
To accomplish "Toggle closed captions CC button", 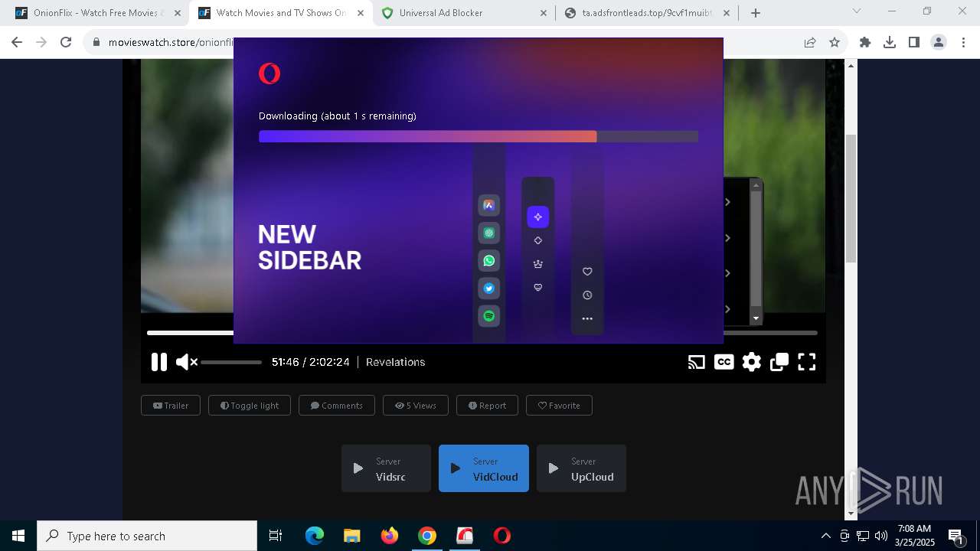I will [x=724, y=362].
